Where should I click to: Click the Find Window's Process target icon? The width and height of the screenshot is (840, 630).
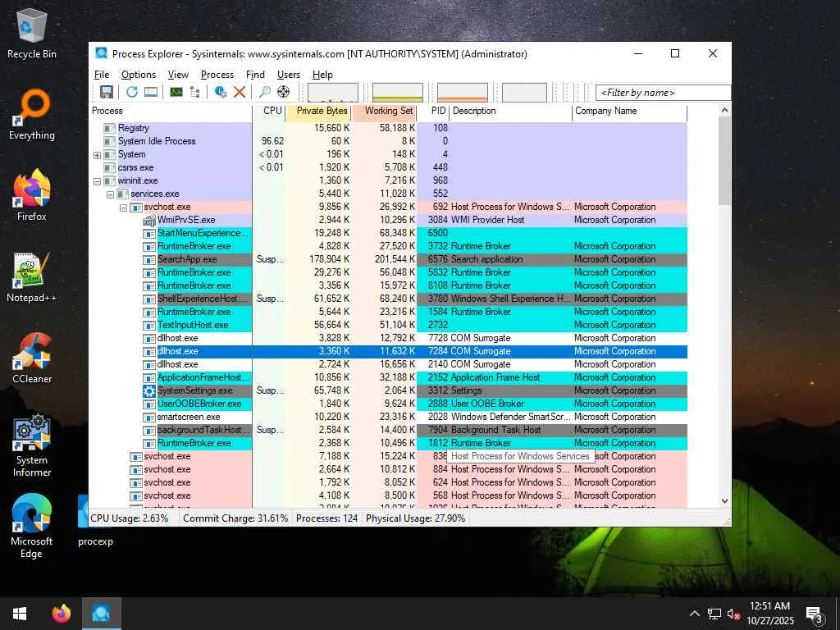pyautogui.click(x=283, y=92)
